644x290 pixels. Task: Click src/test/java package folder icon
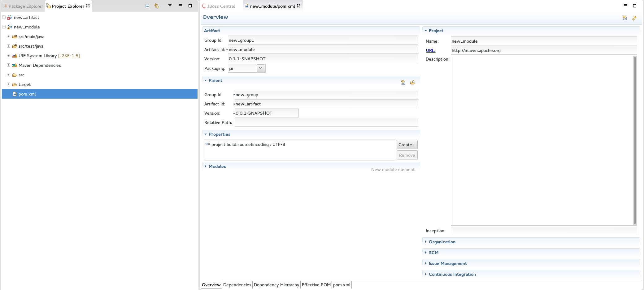15,46
